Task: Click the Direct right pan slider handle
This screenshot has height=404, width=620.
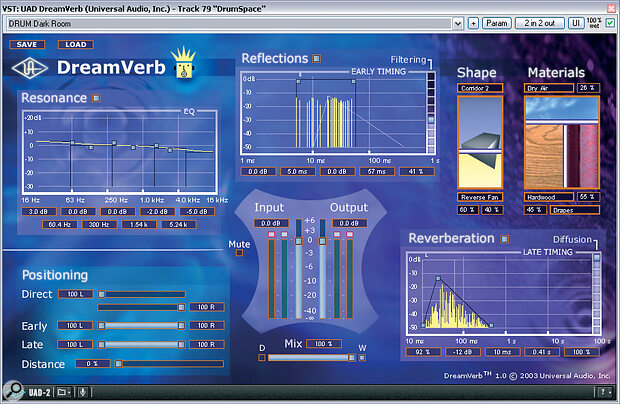Action: pos(181,307)
